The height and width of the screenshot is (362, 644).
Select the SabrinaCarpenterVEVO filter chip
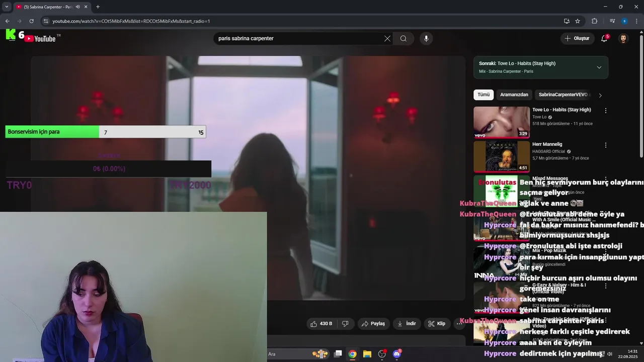[x=563, y=95]
